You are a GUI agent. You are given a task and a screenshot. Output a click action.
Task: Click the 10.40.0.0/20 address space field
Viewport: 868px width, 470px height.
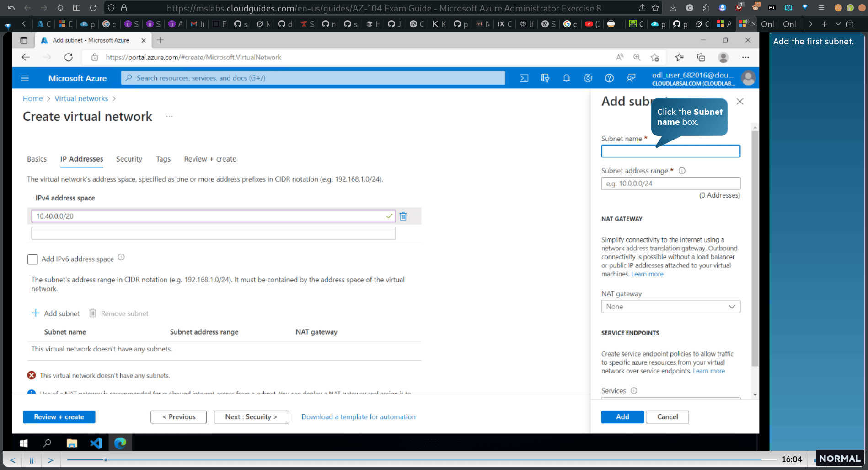[213, 216]
